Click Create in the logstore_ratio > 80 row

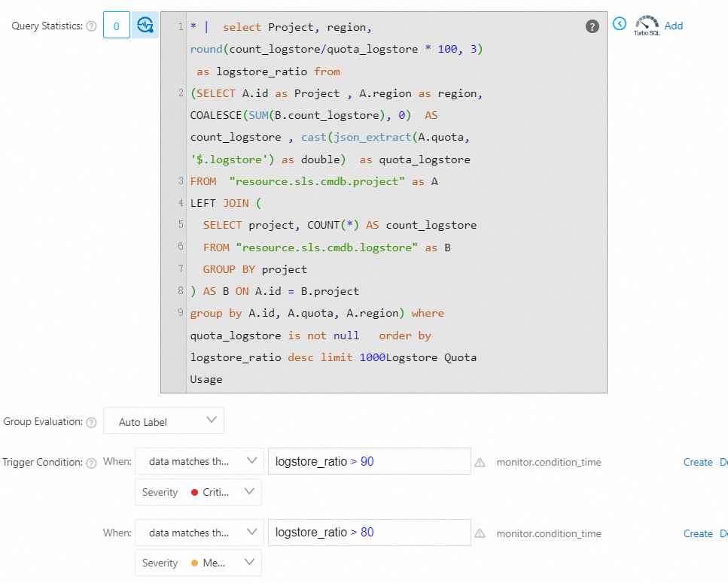[698, 533]
